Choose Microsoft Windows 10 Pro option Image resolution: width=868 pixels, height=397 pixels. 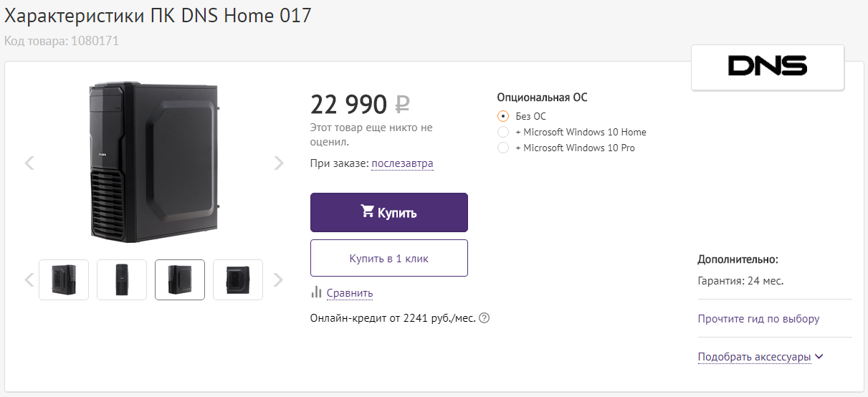[x=503, y=148]
